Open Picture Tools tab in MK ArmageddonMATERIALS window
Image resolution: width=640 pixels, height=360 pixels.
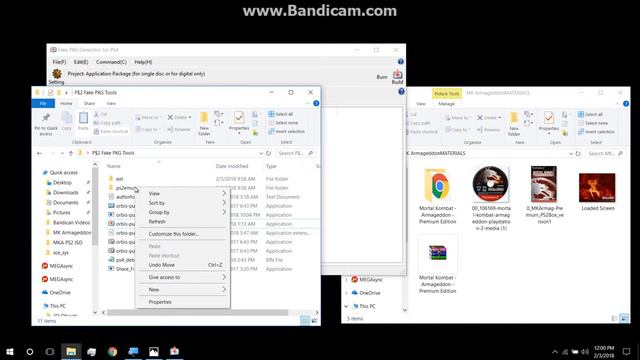coord(447,93)
